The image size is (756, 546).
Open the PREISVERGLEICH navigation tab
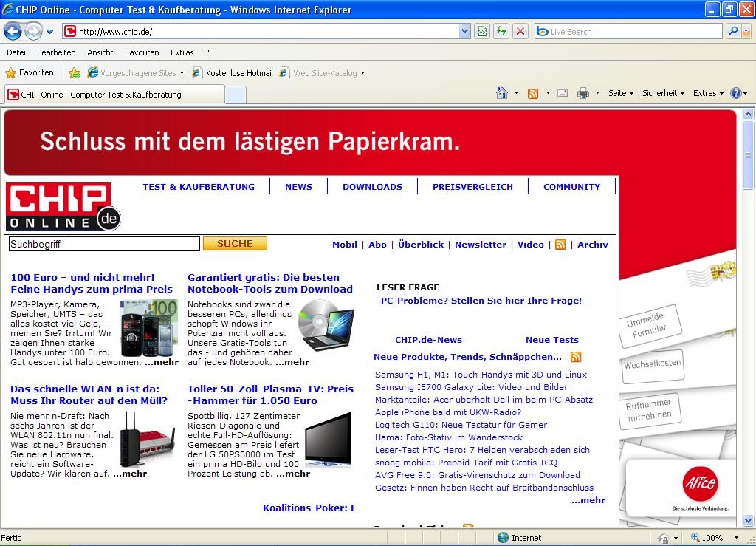click(472, 187)
